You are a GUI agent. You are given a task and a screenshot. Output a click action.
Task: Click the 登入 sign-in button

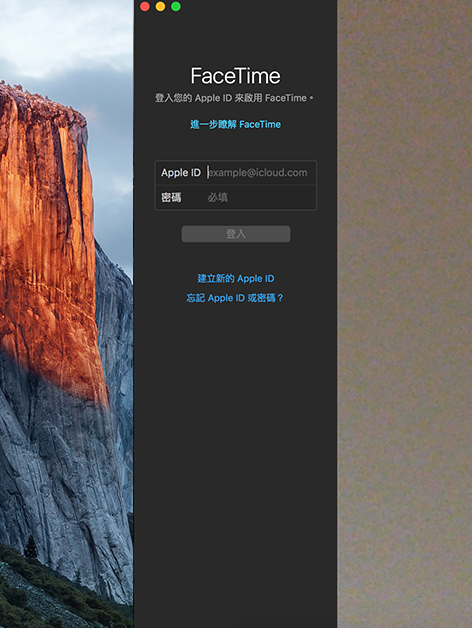236,234
